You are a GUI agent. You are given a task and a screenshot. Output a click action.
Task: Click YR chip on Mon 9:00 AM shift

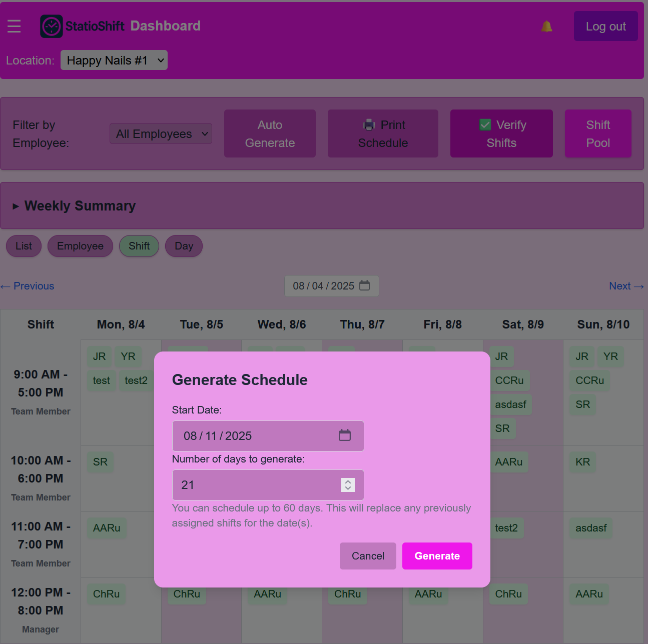128,356
